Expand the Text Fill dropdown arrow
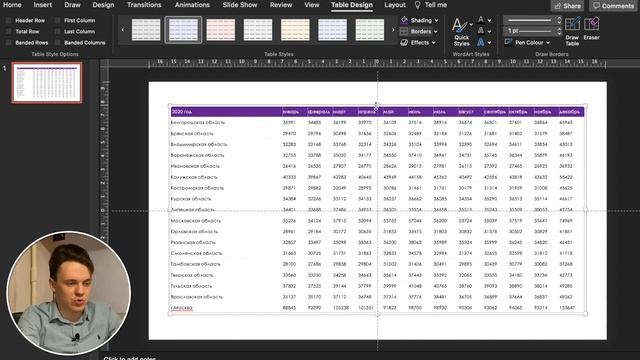640x360 pixels. pyautogui.click(x=489, y=20)
